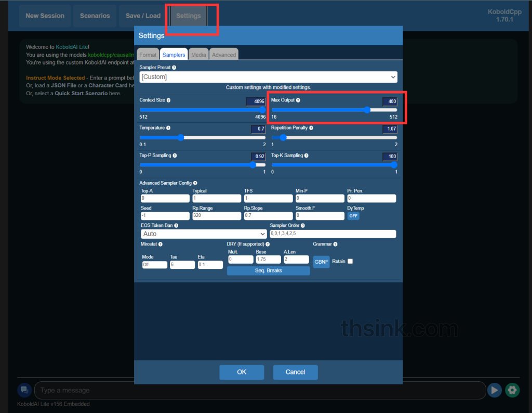Image resolution: width=532 pixels, height=413 pixels.
Task: Open the green gear icon by message box
Action: point(512,390)
